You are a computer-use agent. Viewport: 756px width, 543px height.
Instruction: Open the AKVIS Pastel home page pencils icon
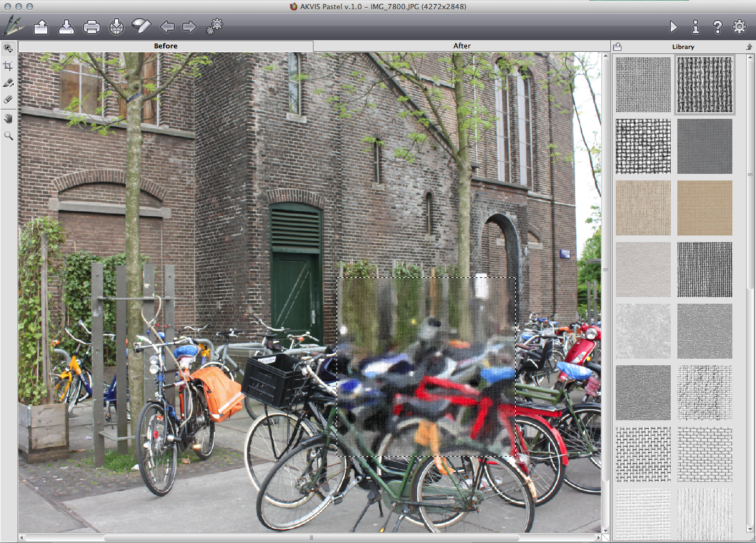tap(14, 26)
